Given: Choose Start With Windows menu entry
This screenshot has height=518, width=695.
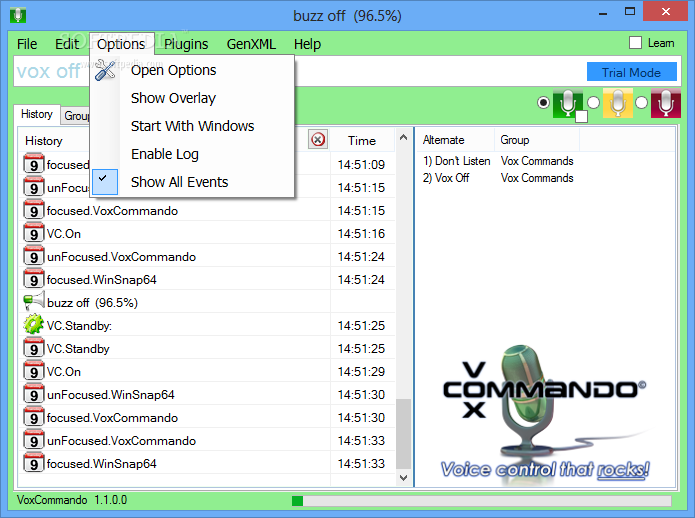Looking at the screenshot, I should pos(192,126).
